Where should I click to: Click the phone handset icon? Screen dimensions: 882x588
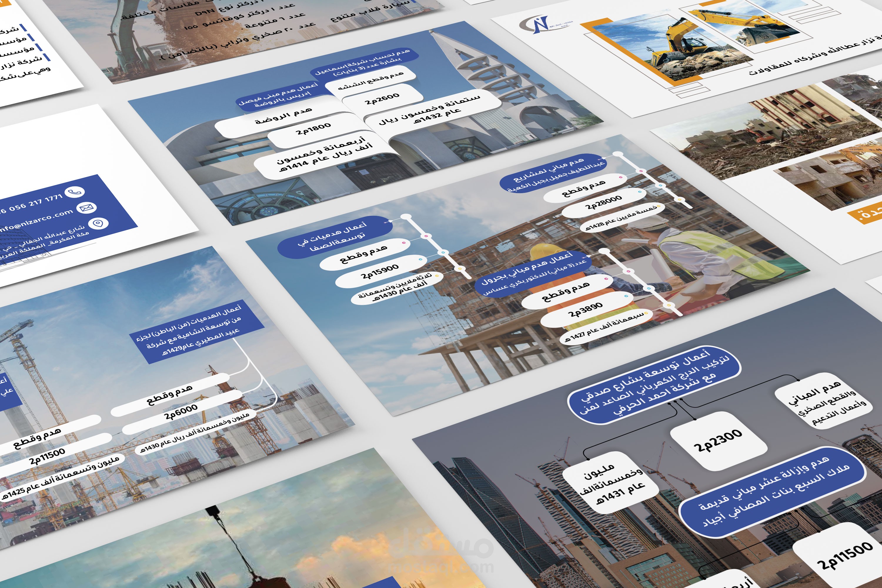point(75,192)
